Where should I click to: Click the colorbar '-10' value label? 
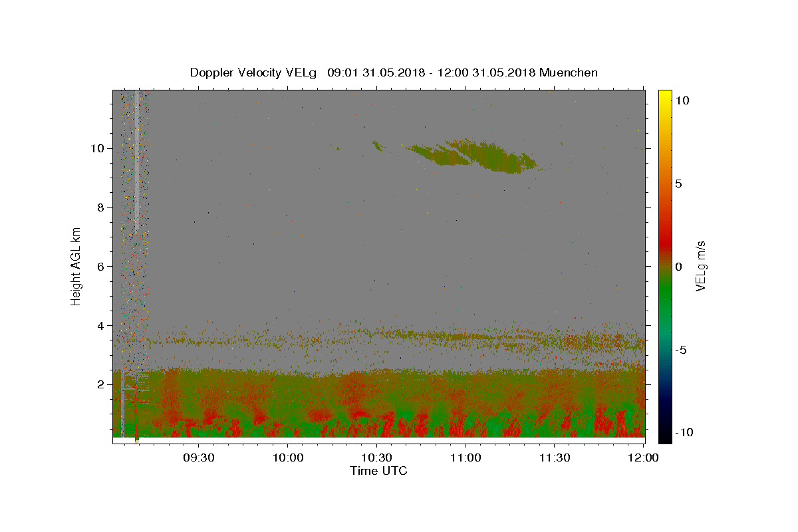click(684, 432)
